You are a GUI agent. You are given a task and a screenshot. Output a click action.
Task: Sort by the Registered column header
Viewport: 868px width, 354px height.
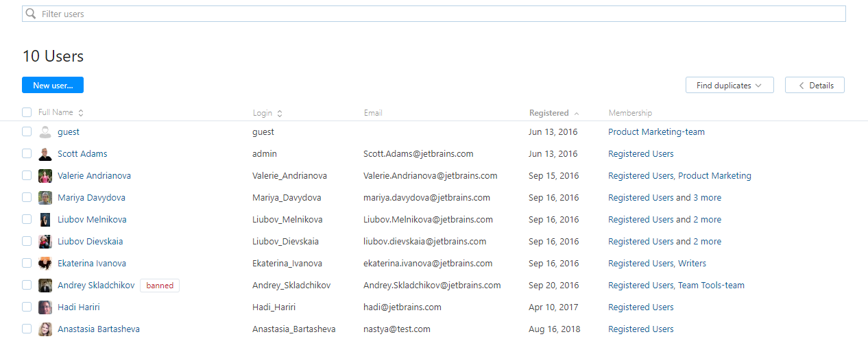pyautogui.click(x=549, y=113)
